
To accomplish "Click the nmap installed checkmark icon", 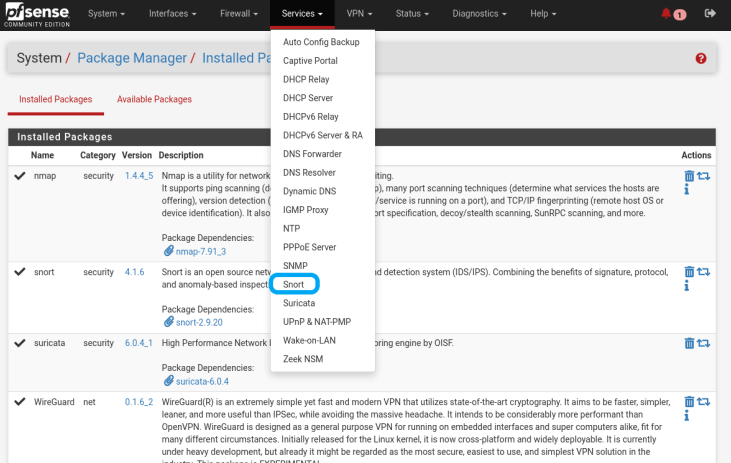I will click(20, 176).
